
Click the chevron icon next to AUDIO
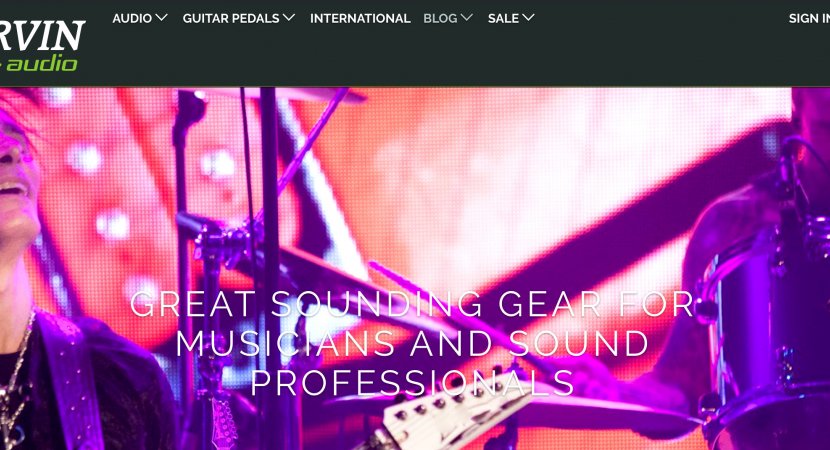click(x=162, y=17)
